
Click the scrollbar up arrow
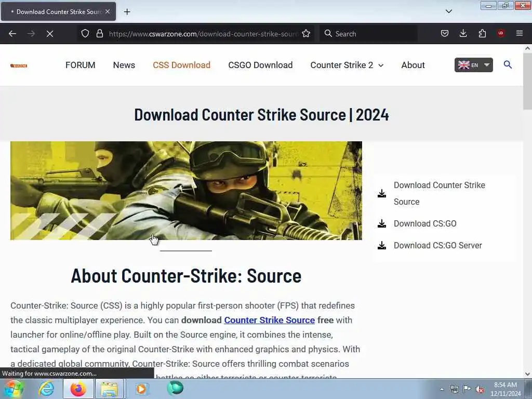tap(527, 48)
